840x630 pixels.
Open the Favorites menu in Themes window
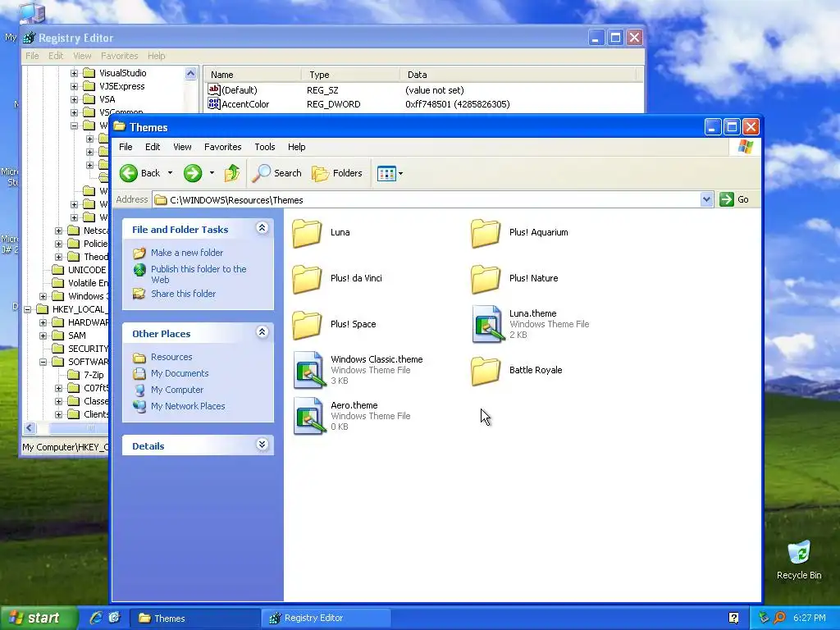223,147
